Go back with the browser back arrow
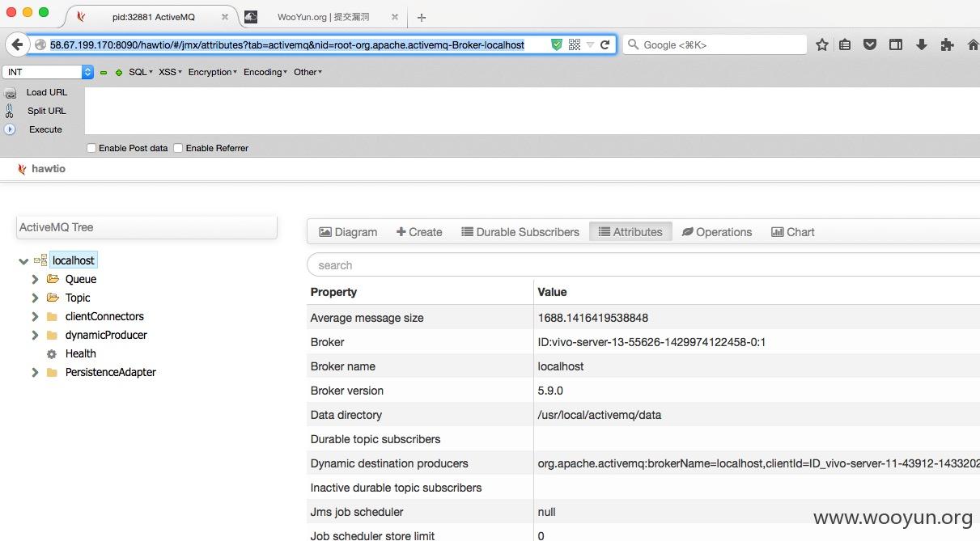980x541 pixels. pos(17,44)
